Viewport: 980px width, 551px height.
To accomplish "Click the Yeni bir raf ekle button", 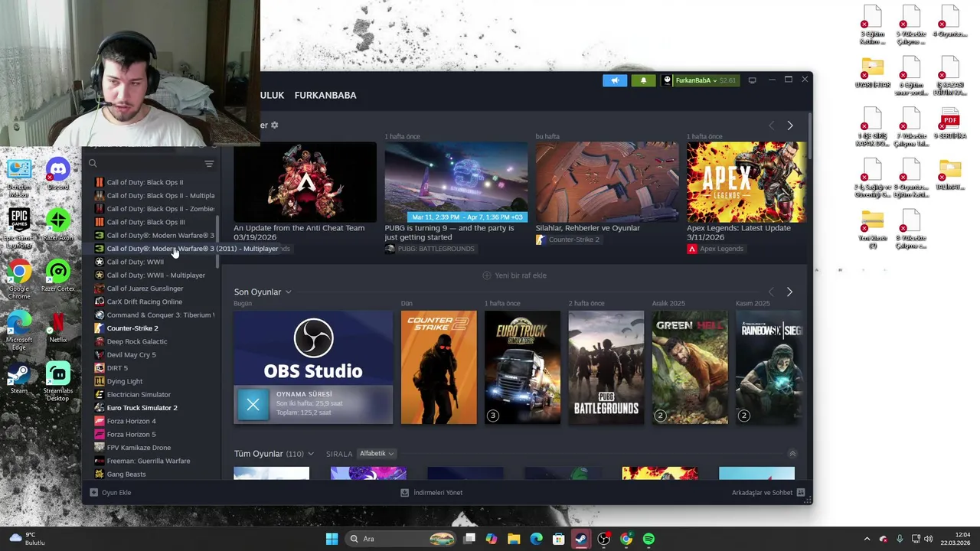I will (514, 275).
